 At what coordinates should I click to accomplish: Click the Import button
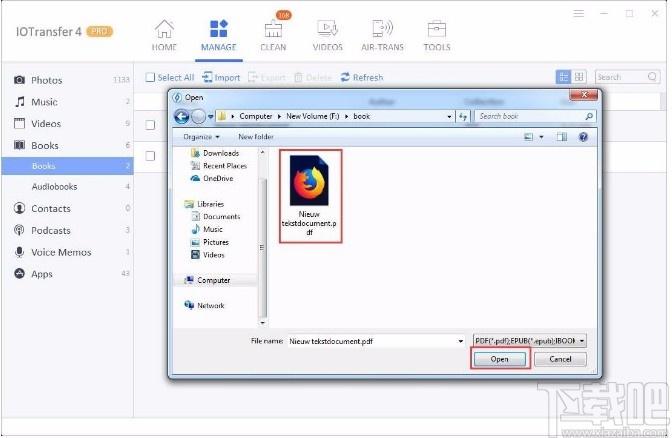(221, 78)
